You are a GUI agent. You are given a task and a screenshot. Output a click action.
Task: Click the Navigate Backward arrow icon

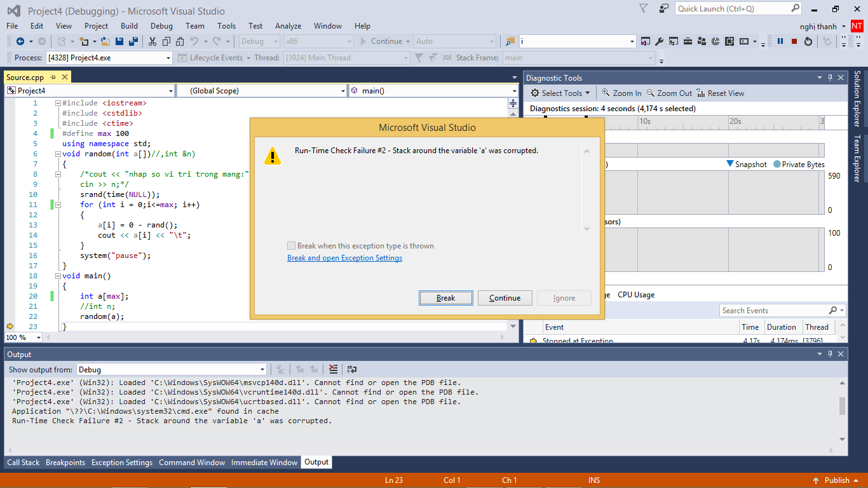pos(20,41)
